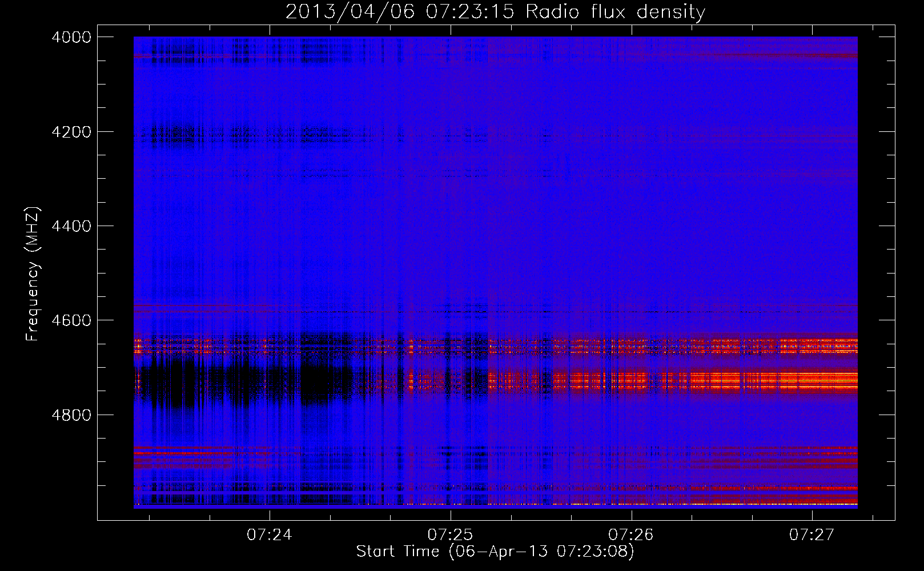This screenshot has width=924, height=571.
Task: Click the "Frequency (MHZ)" axis label
Action: [x=33, y=274]
